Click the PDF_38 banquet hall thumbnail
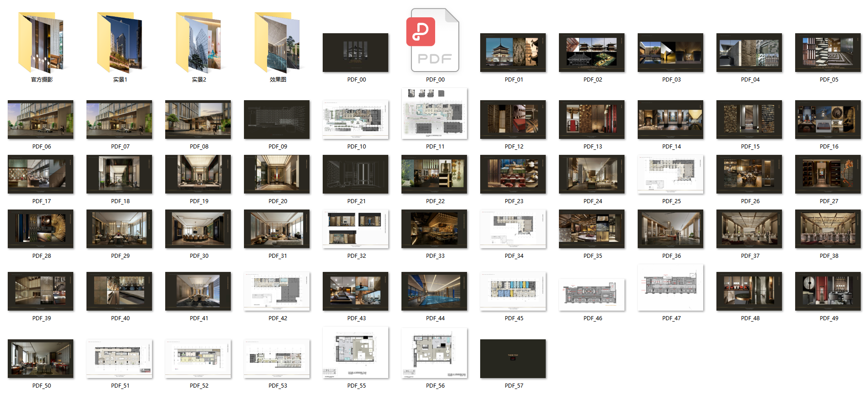Viewport: 868px width, 394px height. tap(828, 229)
